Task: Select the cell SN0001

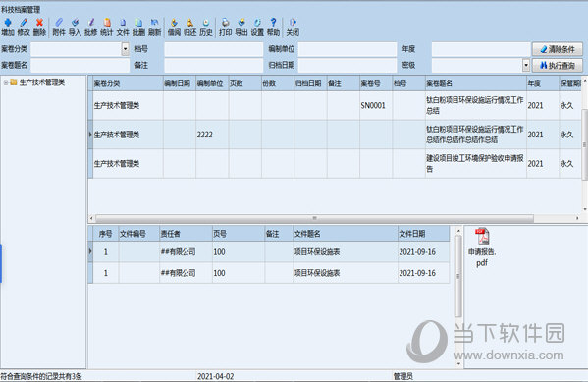Action: [x=376, y=105]
